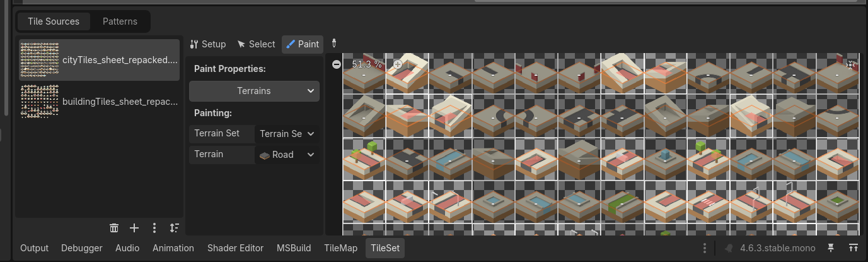Add a new tile source with plus icon
The width and height of the screenshot is (868, 262).
134,228
